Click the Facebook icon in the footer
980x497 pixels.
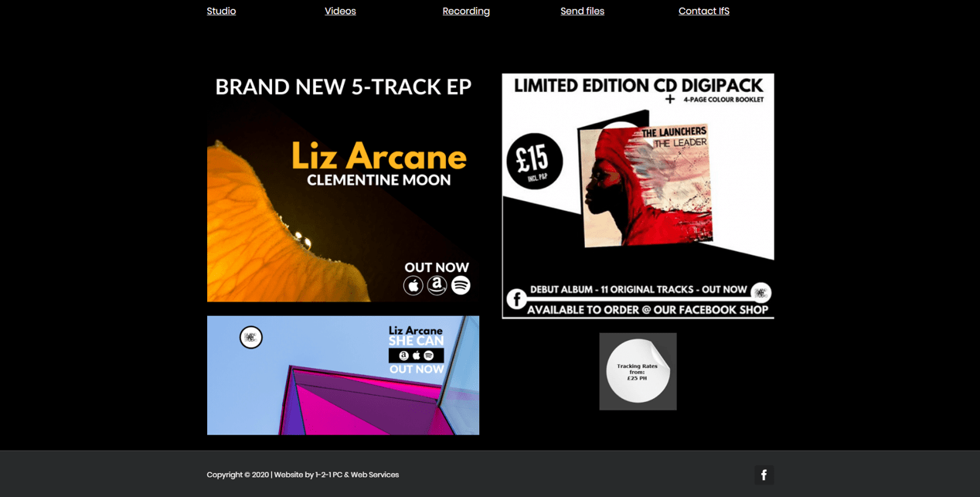(x=764, y=475)
